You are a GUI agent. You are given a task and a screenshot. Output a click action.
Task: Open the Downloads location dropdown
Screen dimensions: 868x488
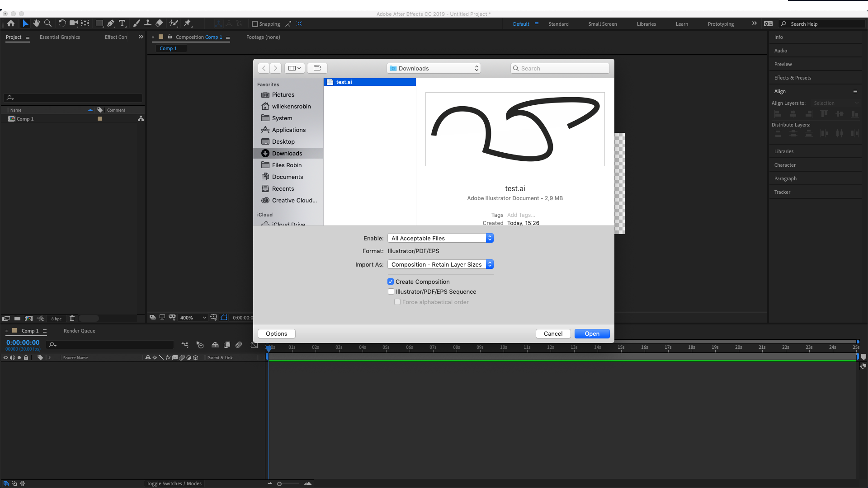click(434, 68)
